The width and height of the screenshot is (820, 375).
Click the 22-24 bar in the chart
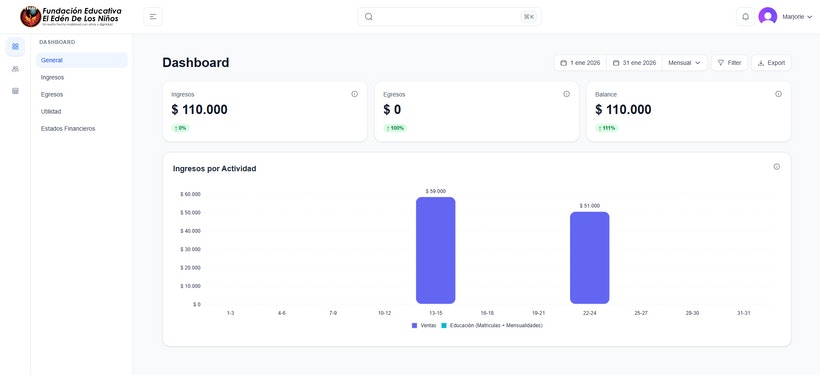click(x=589, y=258)
